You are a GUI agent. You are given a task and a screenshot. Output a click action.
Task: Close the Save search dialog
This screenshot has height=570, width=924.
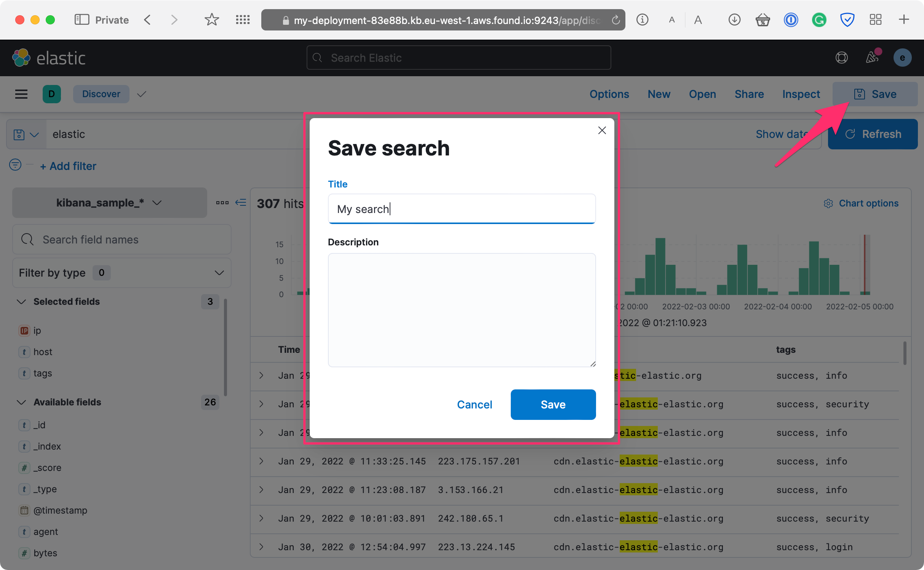click(x=602, y=130)
